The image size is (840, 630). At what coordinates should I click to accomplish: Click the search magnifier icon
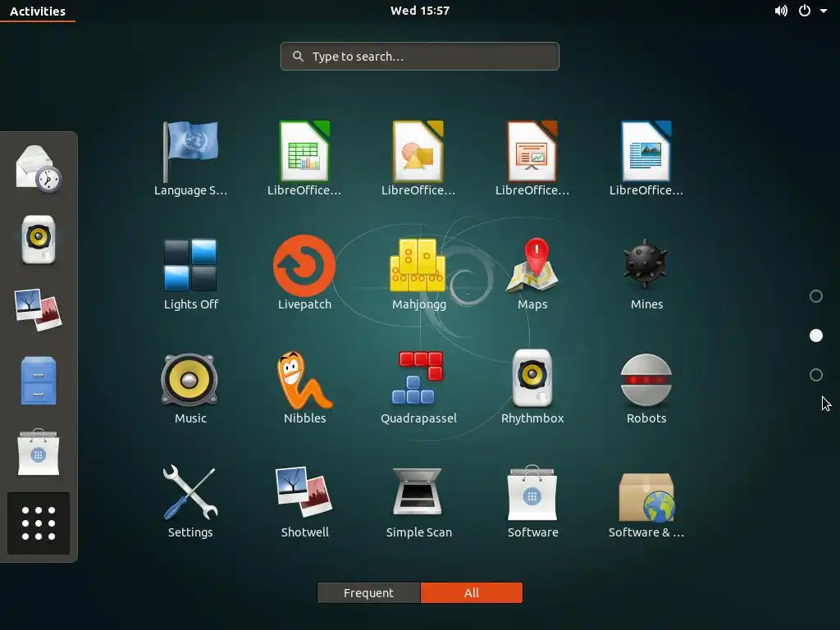[x=299, y=57]
